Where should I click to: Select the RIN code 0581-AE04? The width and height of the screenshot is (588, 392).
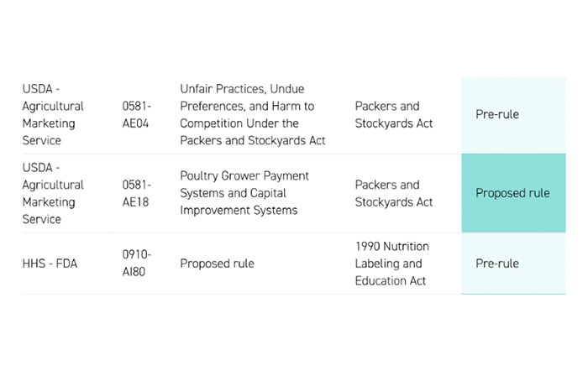[x=137, y=114]
